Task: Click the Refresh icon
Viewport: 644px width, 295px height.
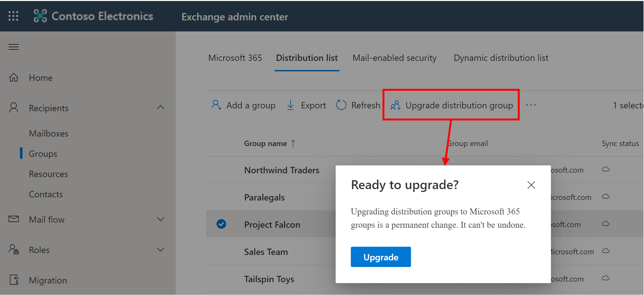Action: point(341,105)
